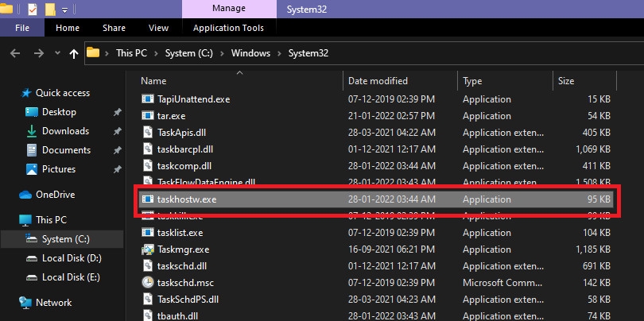Open Documents in the sidebar
This screenshot has height=321, width=644.
click(x=66, y=150)
